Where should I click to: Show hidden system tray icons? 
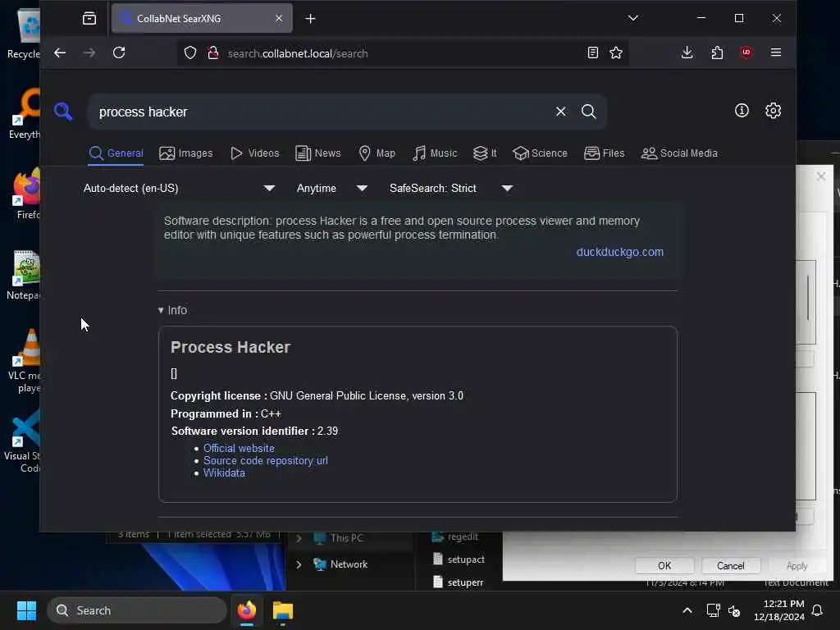click(x=687, y=610)
